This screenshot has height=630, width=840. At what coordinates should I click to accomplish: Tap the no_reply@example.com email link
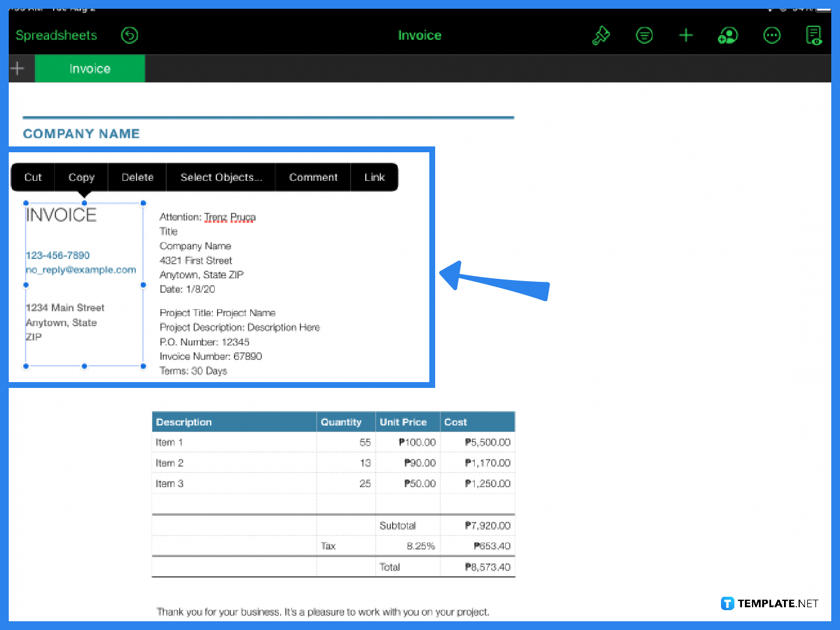coord(81,269)
